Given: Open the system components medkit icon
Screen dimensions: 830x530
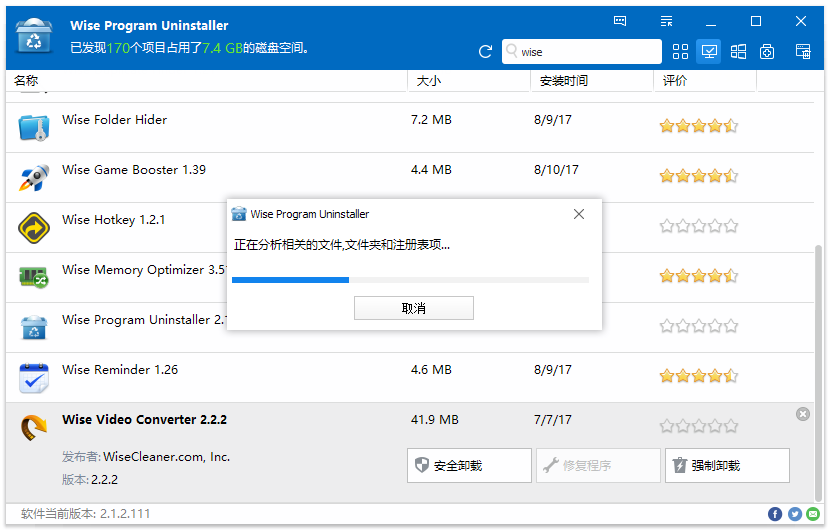Looking at the screenshot, I should (767, 52).
